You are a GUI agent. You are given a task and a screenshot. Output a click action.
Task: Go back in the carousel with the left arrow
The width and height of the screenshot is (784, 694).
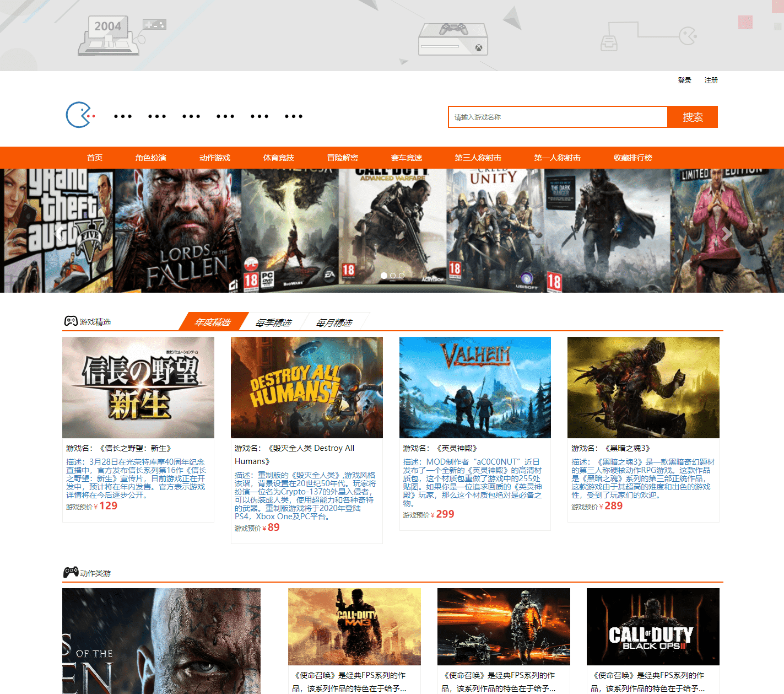pos(57,234)
